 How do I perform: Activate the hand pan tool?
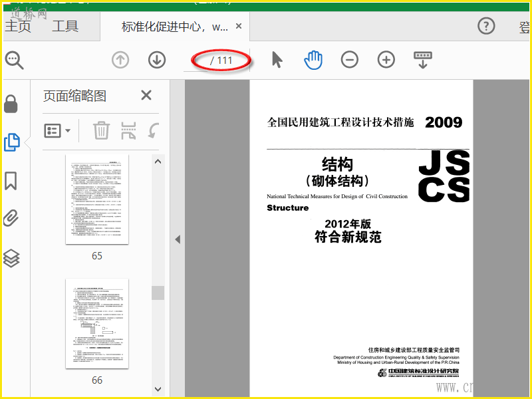[x=313, y=60]
